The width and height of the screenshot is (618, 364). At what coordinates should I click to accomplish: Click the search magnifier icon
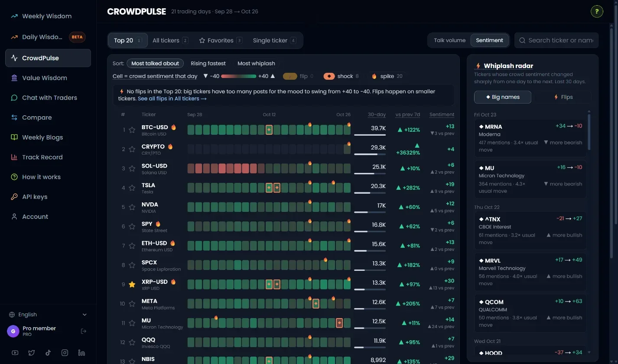522,40
